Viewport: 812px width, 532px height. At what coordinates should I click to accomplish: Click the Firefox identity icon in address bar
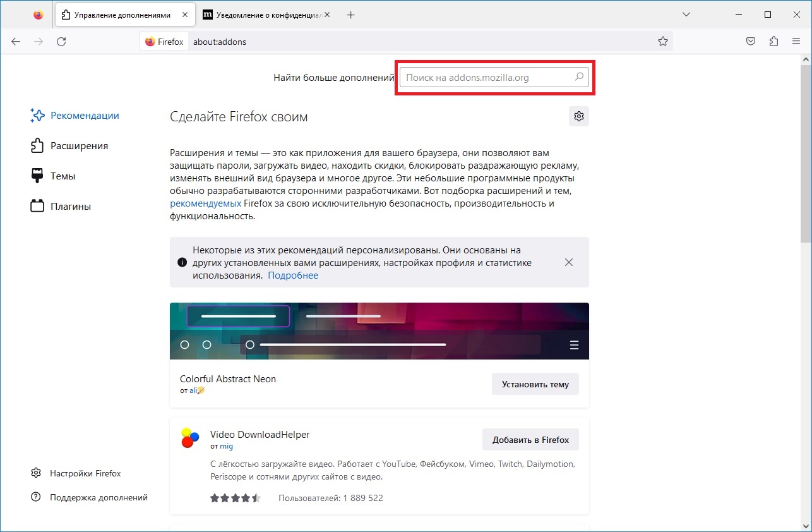(164, 42)
